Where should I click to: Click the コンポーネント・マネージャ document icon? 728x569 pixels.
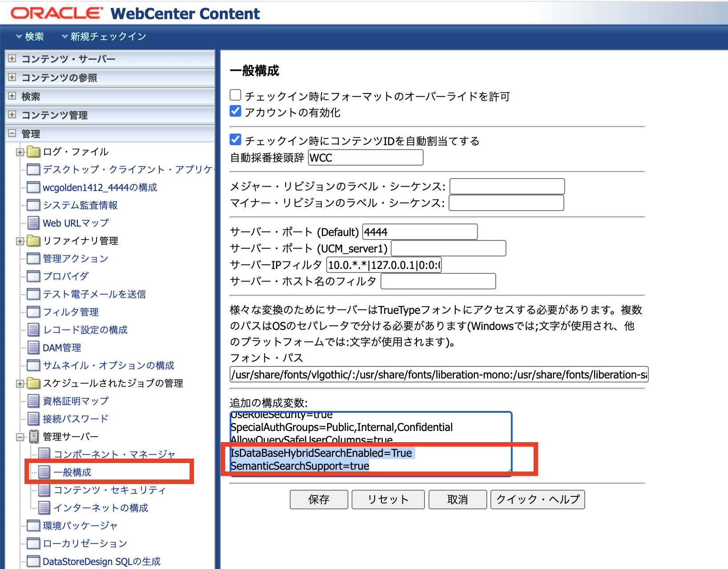(44, 455)
